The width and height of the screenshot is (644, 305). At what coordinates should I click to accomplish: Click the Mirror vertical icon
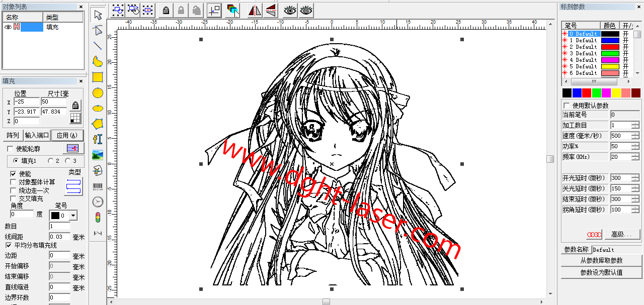270,10
